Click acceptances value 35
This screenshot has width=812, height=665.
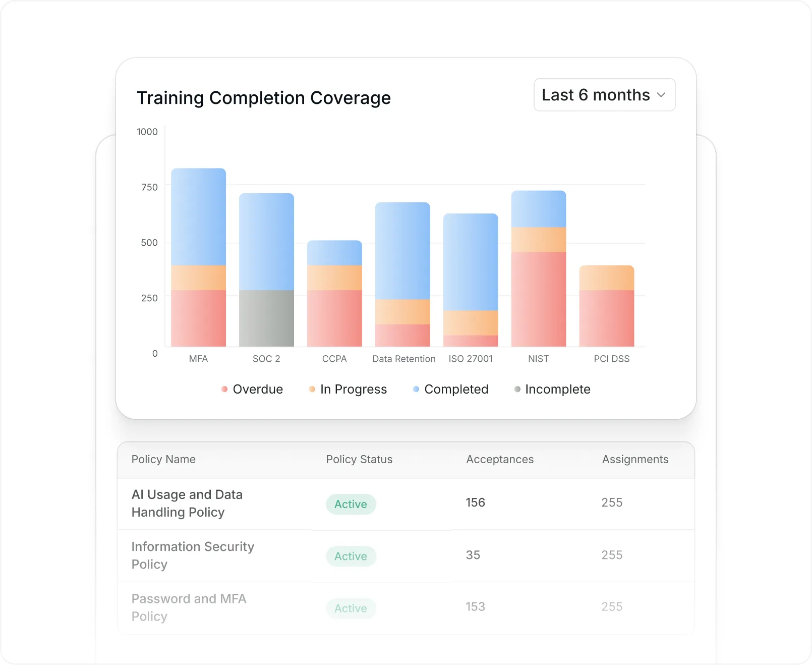(x=473, y=555)
